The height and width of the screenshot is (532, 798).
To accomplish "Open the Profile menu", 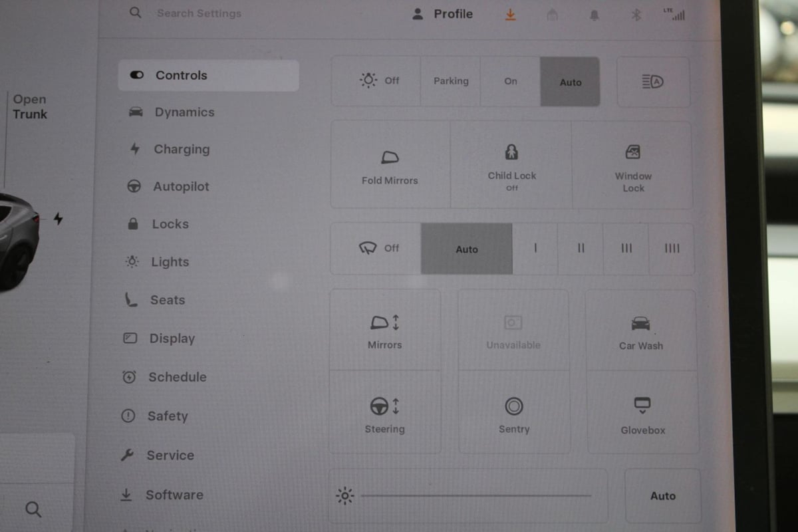I will pyautogui.click(x=443, y=14).
